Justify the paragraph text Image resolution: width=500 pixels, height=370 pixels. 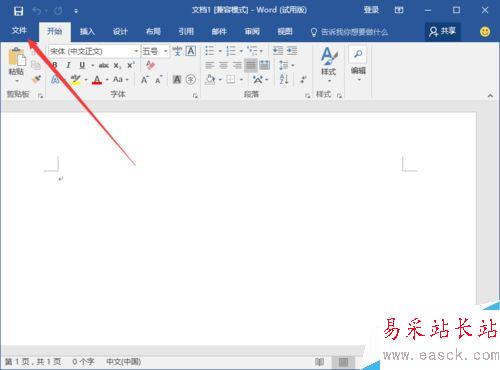pos(251,65)
